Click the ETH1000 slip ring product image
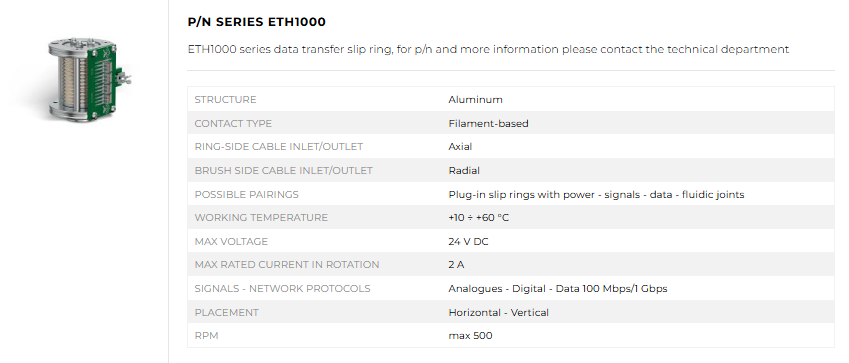 click(x=89, y=79)
